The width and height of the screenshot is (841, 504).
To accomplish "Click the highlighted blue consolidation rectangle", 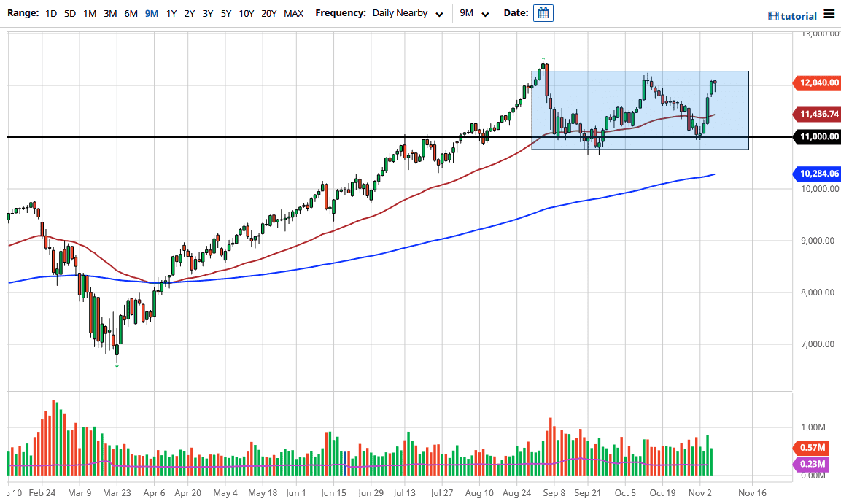I will pyautogui.click(x=640, y=109).
